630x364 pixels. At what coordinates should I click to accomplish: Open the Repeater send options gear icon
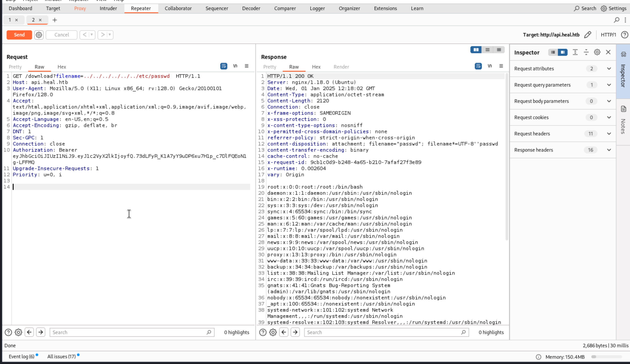tap(39, 35)
